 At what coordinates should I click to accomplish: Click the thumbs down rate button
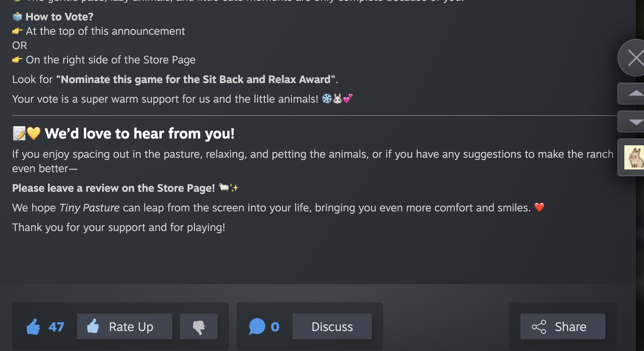(199, 326)
